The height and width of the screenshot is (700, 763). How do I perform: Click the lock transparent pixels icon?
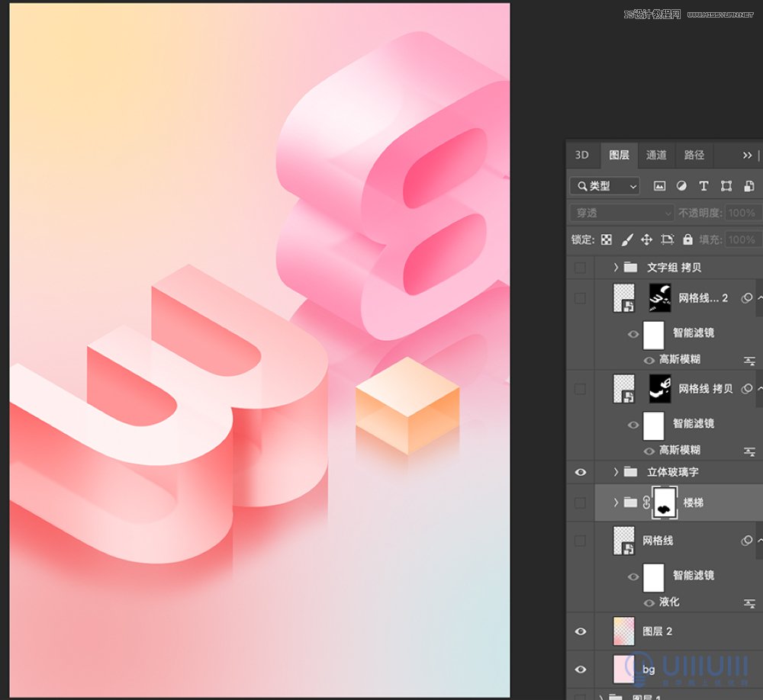tap(607, 239)
